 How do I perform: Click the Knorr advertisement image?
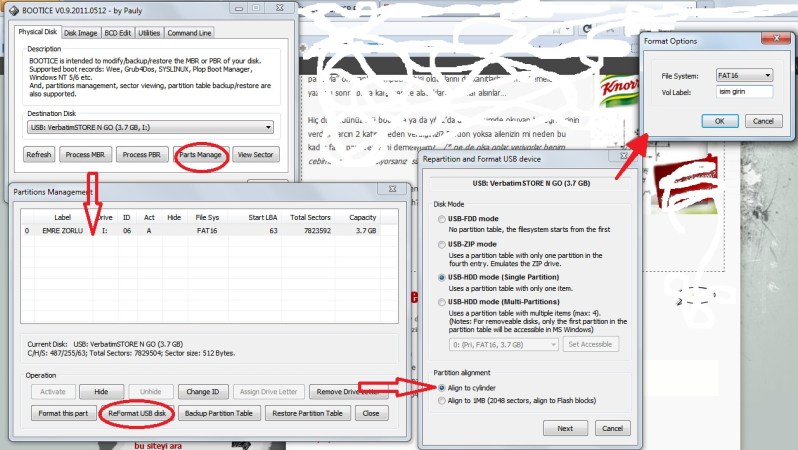point(618,90)
